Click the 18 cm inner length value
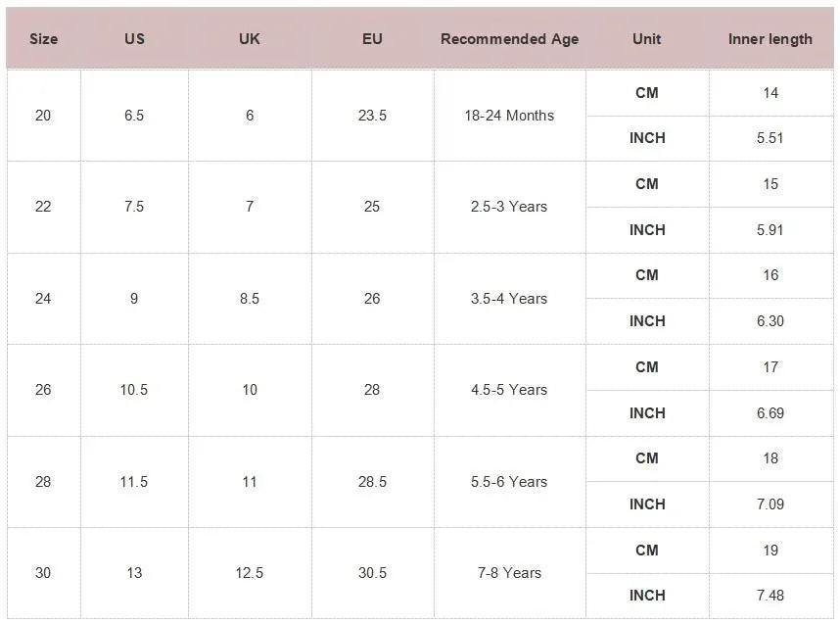 770,458
